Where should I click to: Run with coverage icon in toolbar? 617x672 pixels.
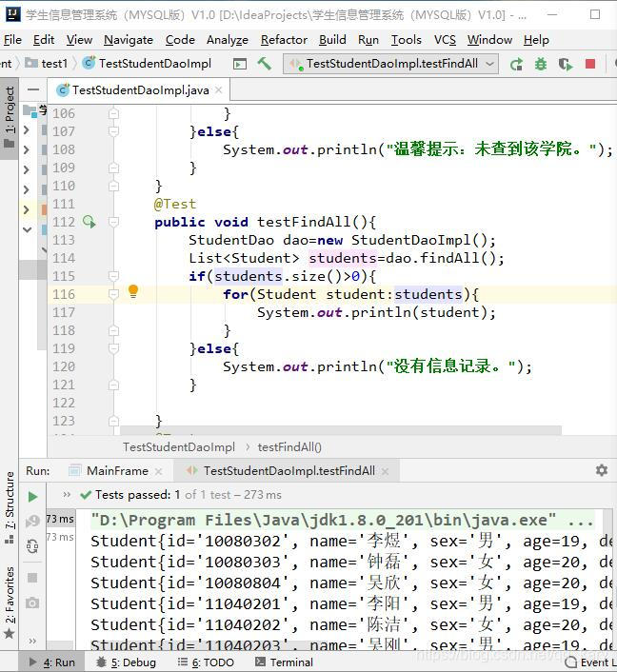tap(566, 65)
